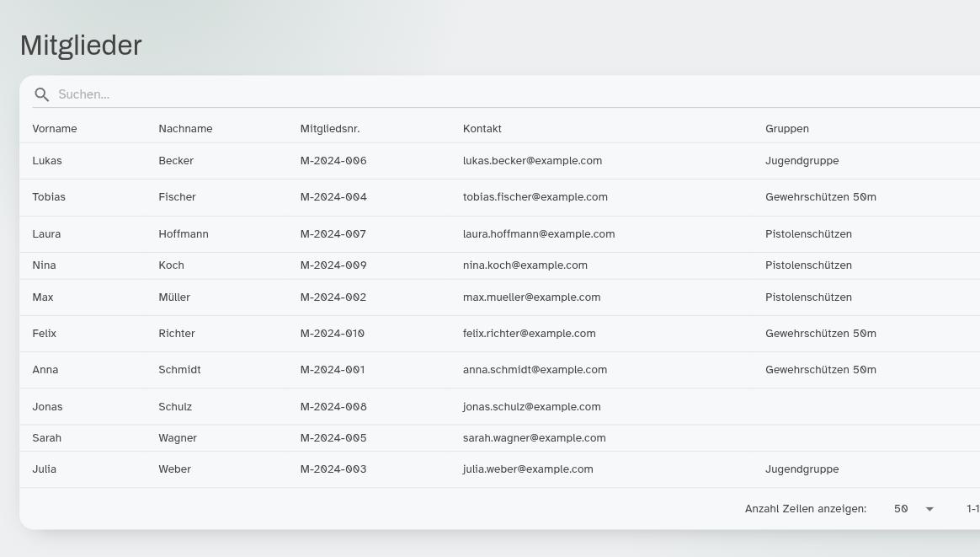Click surname Koch
Viewport: 980px width, 557px height.
(171, 265)
